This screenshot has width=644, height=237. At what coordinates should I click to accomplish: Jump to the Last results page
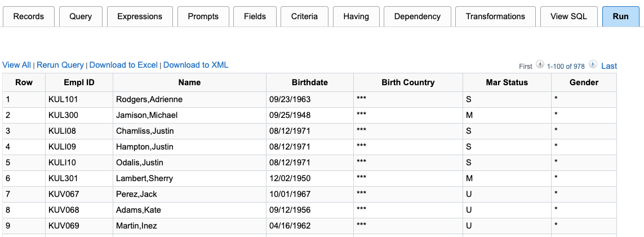pos(609,66)
